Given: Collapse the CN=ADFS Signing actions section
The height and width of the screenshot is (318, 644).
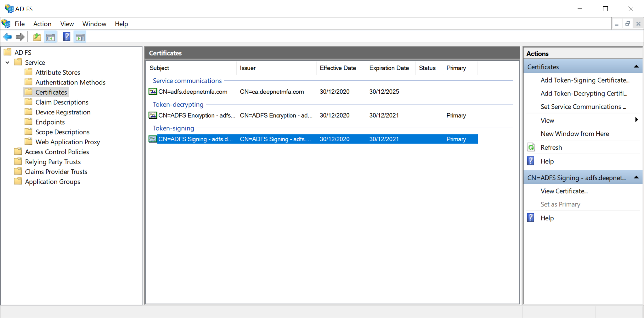Looking at the screenshot, I should click(x=636, y=177).
